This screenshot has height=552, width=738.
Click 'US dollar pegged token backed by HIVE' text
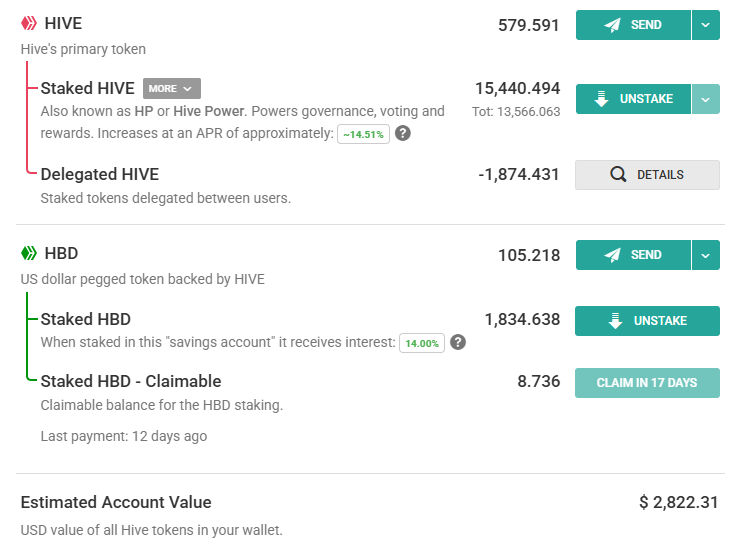click(143, 279)
